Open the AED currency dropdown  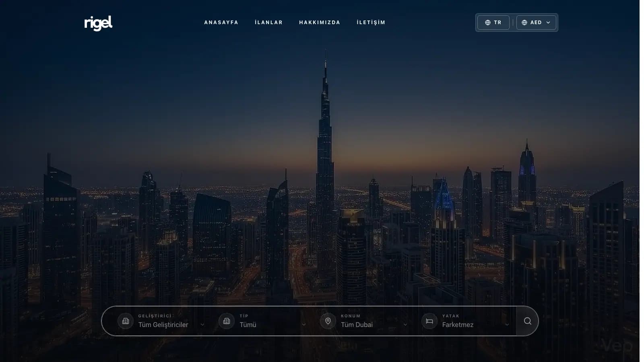[536, 23]
